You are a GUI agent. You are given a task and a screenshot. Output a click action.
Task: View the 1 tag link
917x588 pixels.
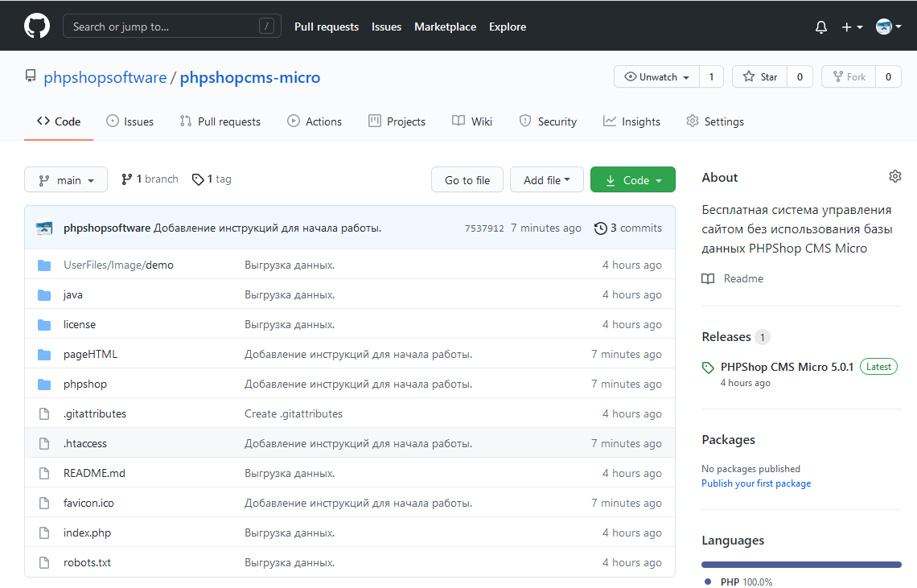point(212,179)
